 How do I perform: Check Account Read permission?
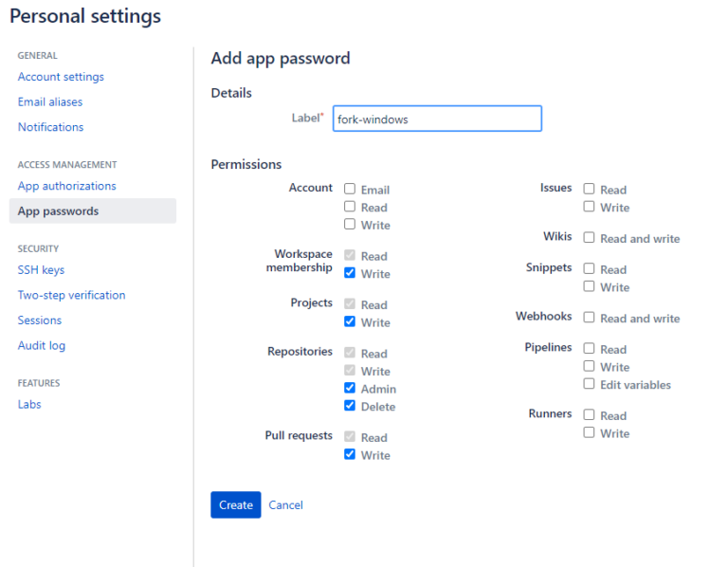350,206
